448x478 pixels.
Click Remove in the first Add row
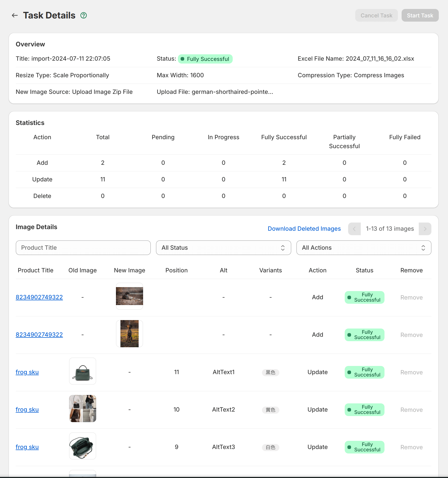coord(411,298)
